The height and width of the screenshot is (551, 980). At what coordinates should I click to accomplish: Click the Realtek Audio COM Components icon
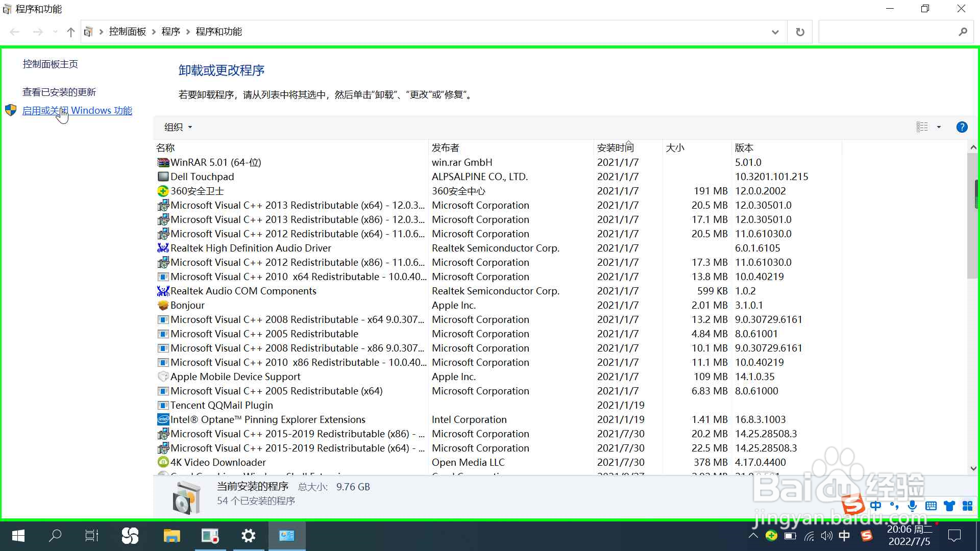(x=163, y=291)
